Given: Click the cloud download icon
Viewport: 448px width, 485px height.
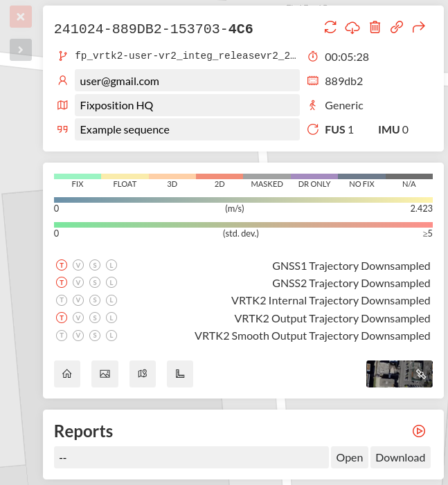Looking at the screenshot, I should (x=352, y=28).
